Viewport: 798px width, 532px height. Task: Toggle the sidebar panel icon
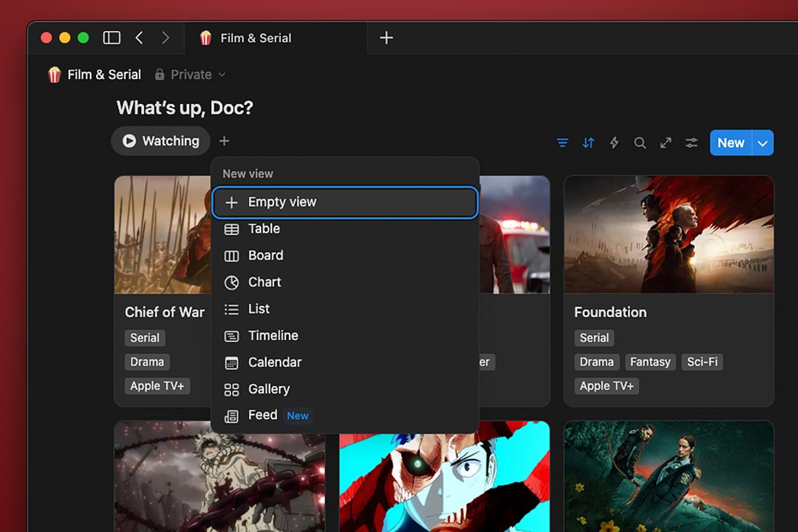(x=112, y=38)
